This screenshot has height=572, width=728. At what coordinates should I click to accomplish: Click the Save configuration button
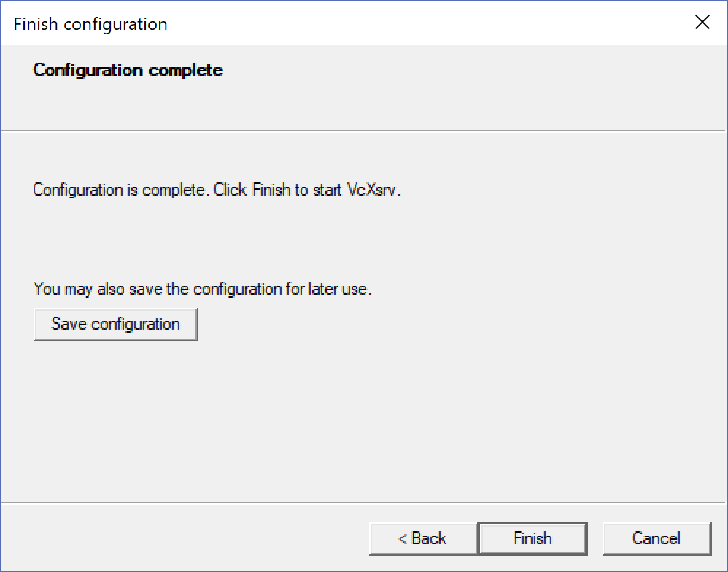(115, 324)
